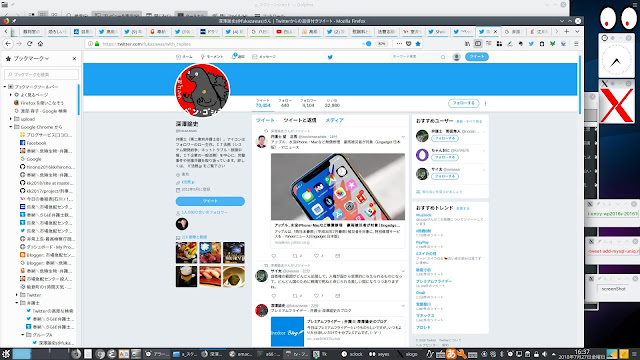
Task: Follow the first recommended user
Action: (x=444, y=138)
